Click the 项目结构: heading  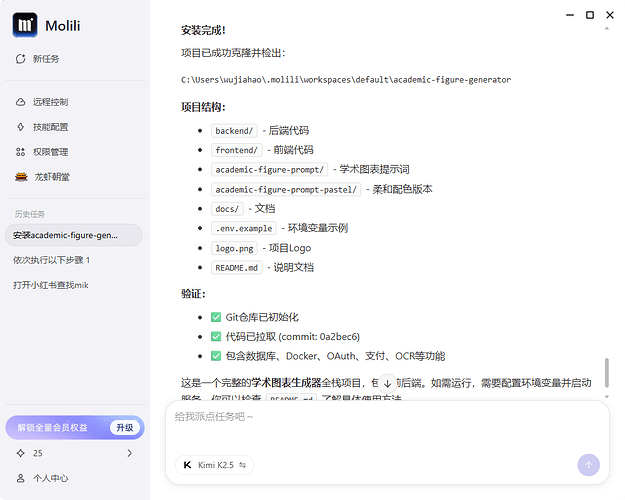click(203, 107)
